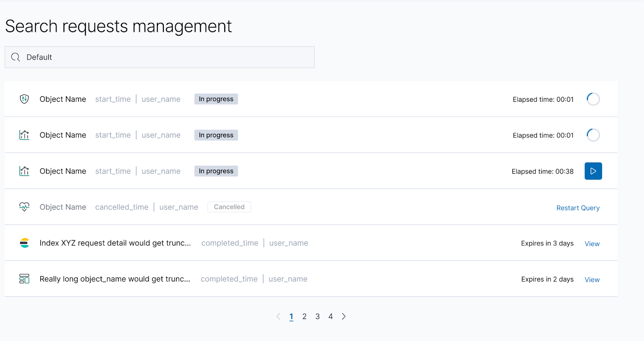
Task: Click In progress badge in first row
Action: [216, 99]
